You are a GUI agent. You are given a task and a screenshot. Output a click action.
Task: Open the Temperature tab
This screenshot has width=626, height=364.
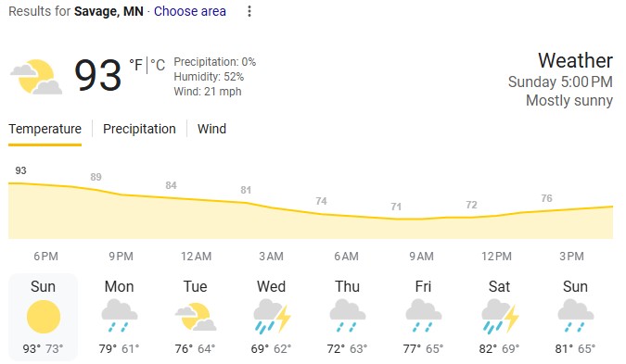[x=45, y=129]
